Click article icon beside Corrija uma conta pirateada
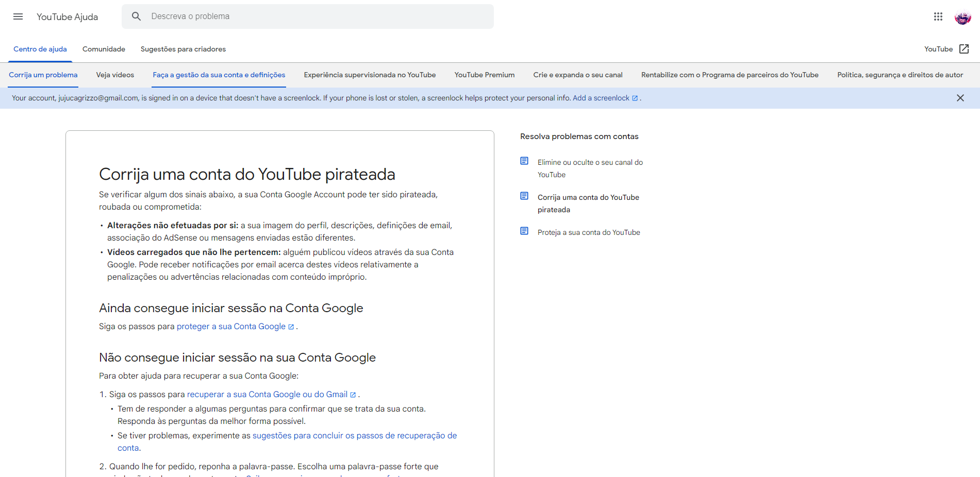980x477 pixels. (x=524, y=196)
